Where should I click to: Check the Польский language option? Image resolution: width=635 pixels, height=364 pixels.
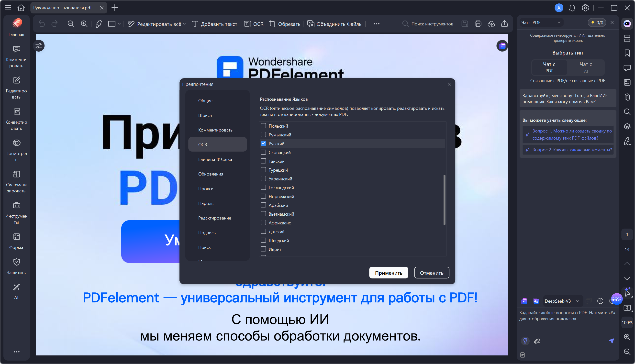(x=263, y=126)
